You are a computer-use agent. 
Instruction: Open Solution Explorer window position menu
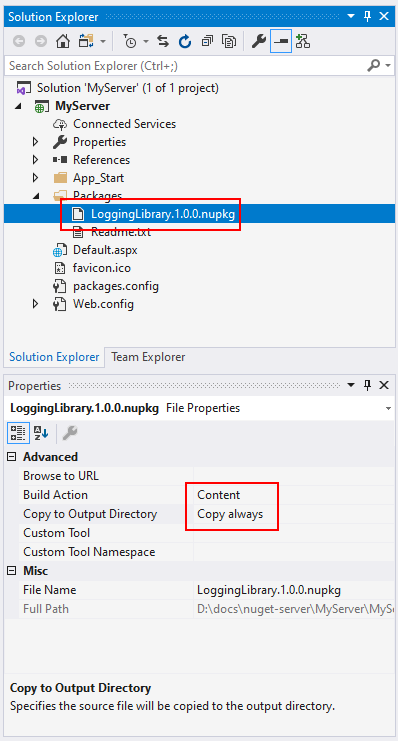tap(351, 16)
